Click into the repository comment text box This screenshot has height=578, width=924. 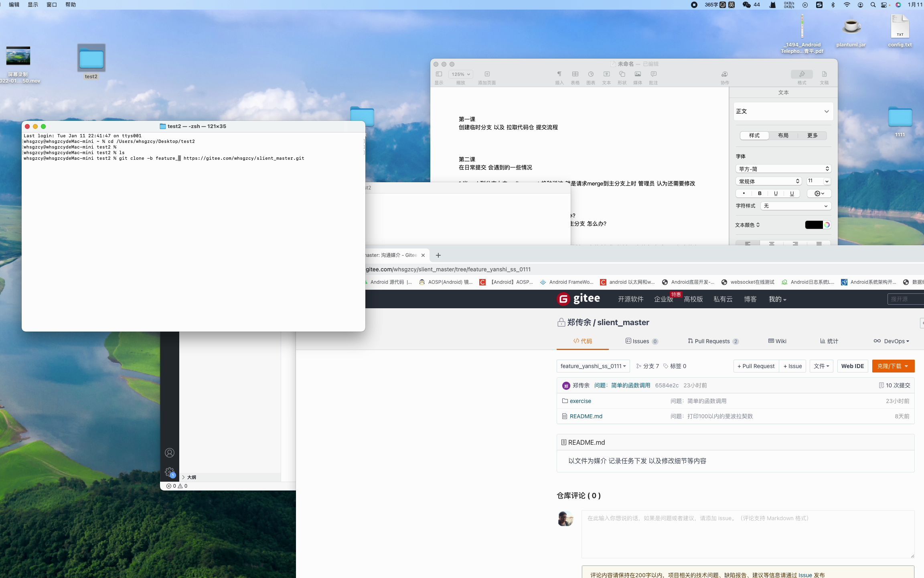(x=748, y=534)
